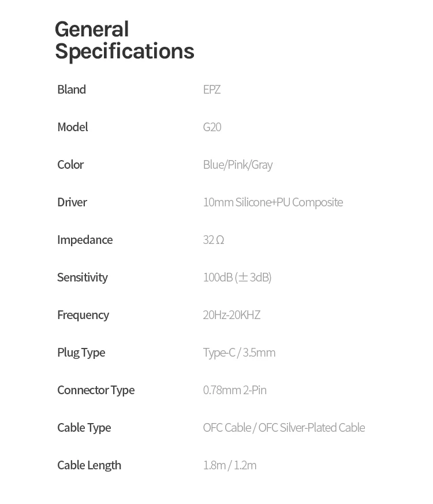This screenshot has height=504, width=433.
Task: Click the Bland label
Action: click(72, 90)
